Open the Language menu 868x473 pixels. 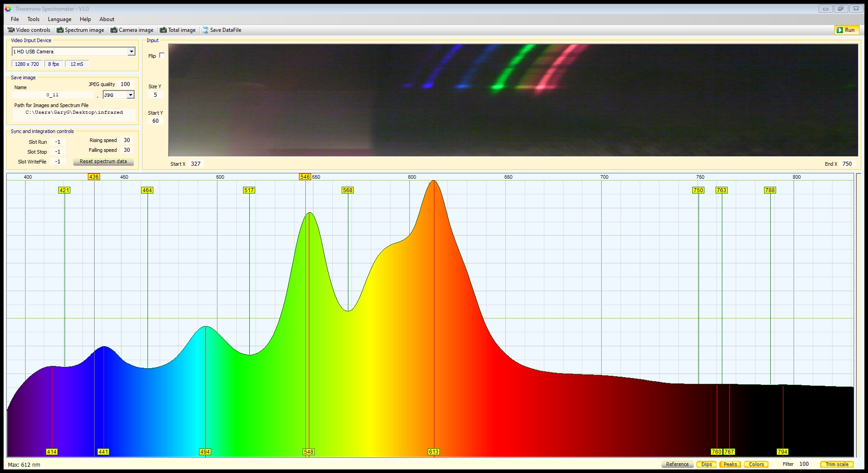pos(60,19)
